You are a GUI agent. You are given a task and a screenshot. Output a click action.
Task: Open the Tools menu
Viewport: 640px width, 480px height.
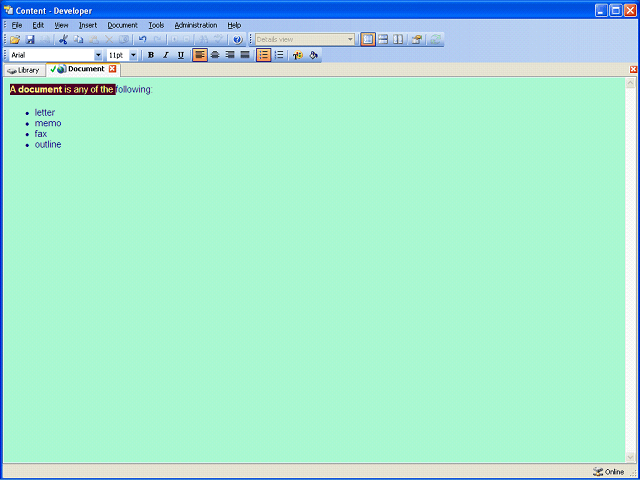[156, 25]
